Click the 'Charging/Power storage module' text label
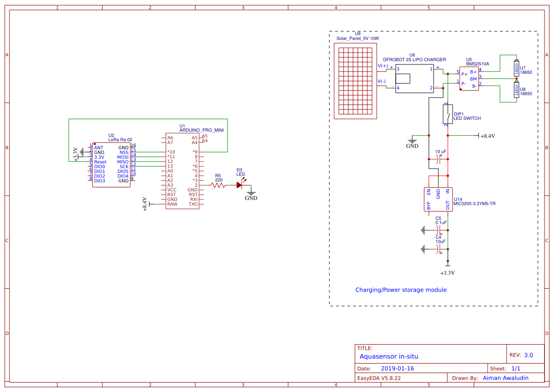This screenshot has width=554, height=392. (400, 290)
